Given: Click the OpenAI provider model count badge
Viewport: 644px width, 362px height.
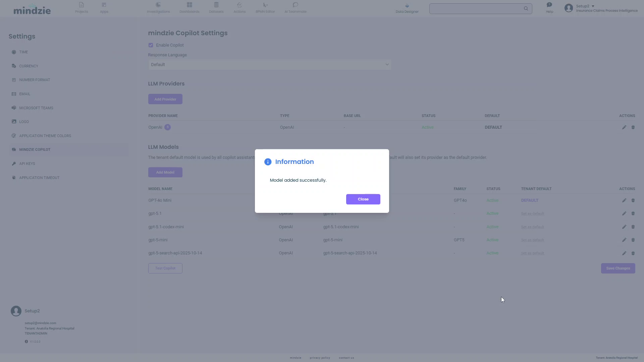Looking at the screenshot, I should (167, 127).
